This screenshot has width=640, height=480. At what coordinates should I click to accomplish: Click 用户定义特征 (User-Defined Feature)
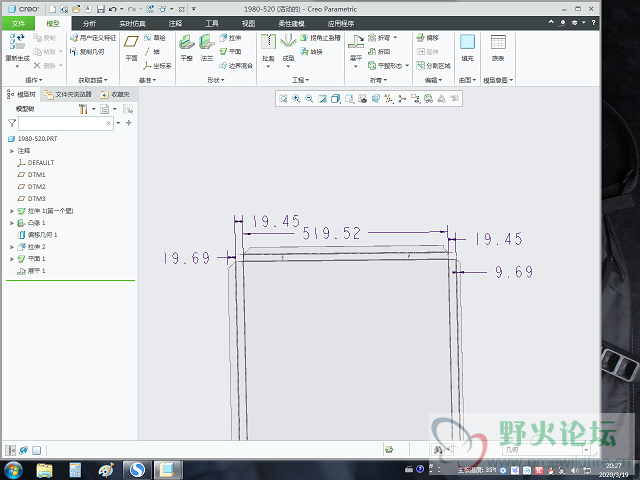pyautogui.click(x=93, y=38)
